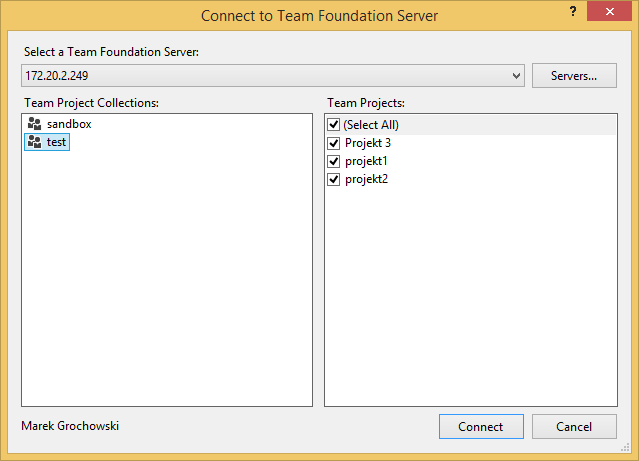
Task: Click the sandbox collection icon
Action: click(35, 124)
